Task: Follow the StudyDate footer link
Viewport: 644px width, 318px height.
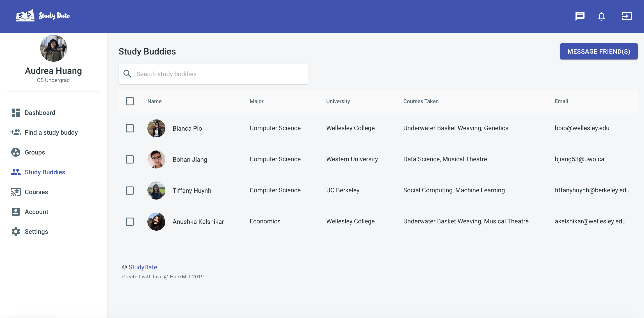Action: click(143, 267)
